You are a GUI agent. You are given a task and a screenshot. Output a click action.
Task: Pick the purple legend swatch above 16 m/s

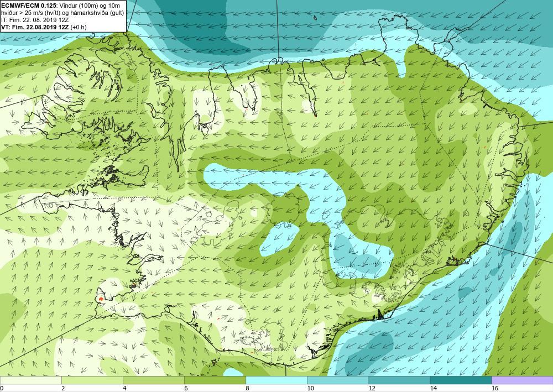coord(523,380)
